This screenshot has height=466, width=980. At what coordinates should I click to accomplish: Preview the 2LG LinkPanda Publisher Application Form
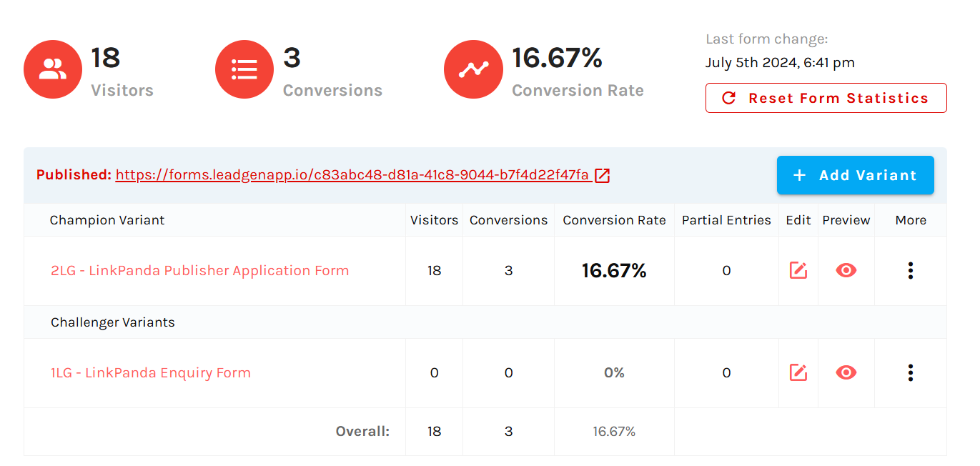tap(846, 271)
